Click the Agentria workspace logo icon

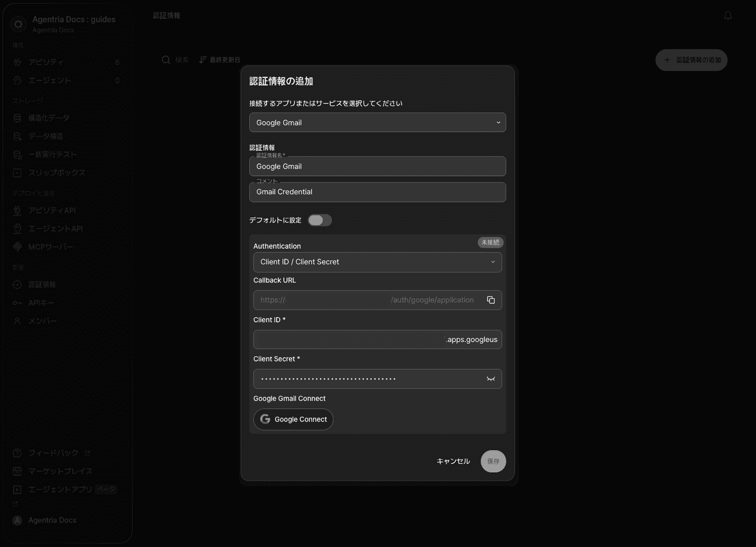[x=18, y=24]
